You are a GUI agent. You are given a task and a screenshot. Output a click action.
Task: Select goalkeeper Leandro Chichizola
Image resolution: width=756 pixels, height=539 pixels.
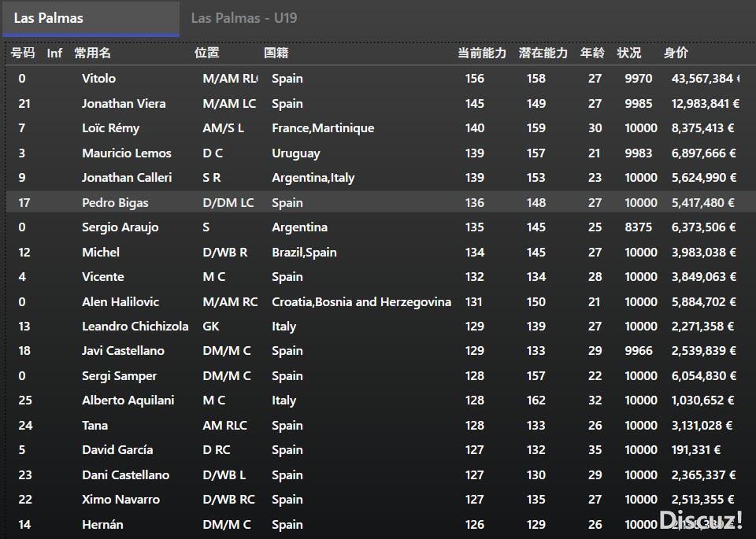135,327
